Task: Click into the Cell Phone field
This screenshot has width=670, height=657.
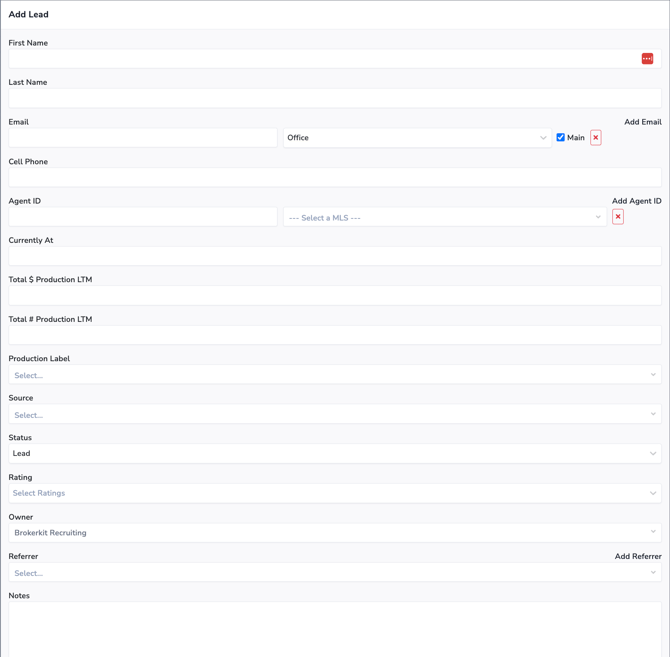Action: point(334,177)
